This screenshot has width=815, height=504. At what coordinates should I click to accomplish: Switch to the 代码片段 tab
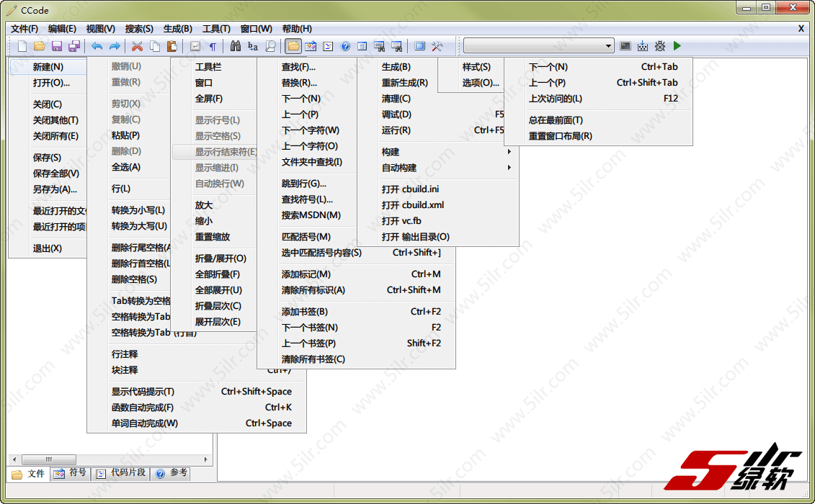[121, 473]
